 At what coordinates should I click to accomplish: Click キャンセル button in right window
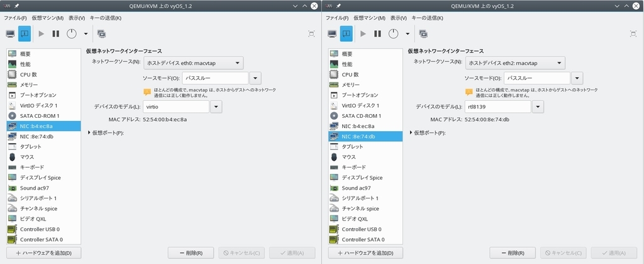pyautogui.click(x=563, y=253)
